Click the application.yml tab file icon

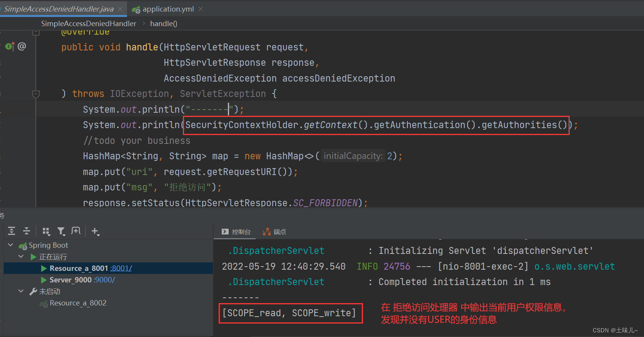[x=136, y=9]
